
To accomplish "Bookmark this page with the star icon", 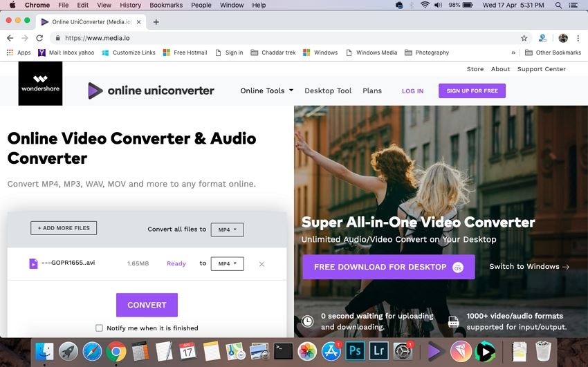I will 524,38.
